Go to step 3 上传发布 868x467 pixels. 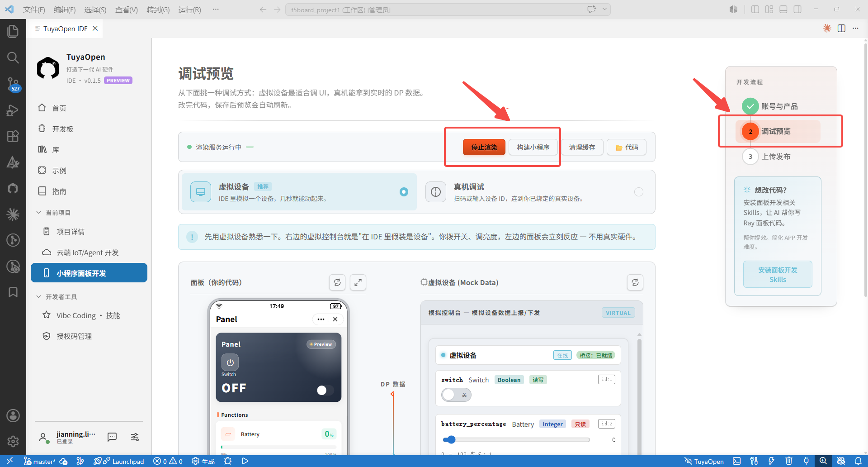point(767,157)
